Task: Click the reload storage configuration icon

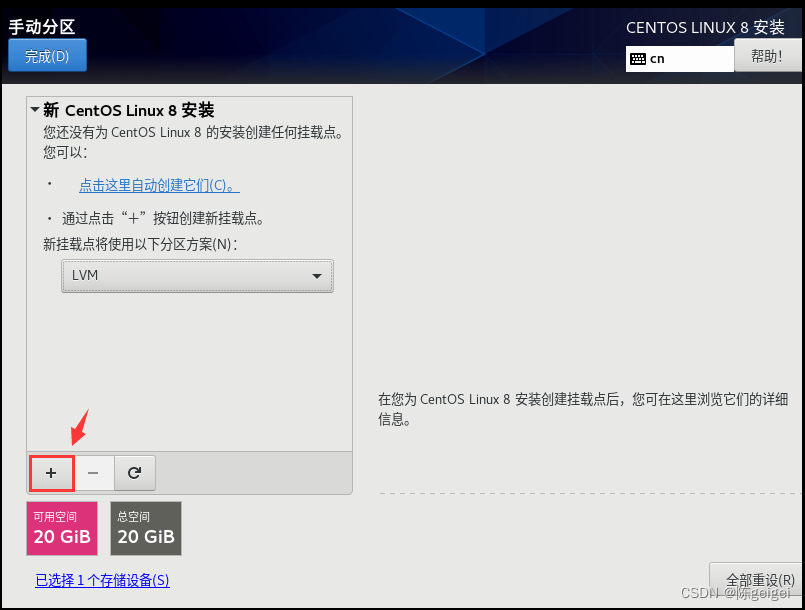Action: [135, 473]
